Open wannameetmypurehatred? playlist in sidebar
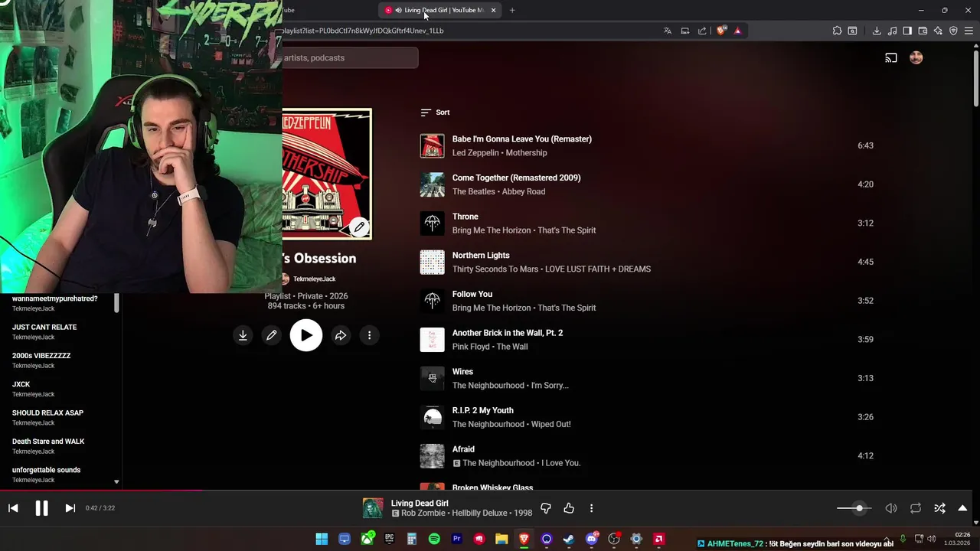This screenshot has height=551, width=980. point(55,298)
